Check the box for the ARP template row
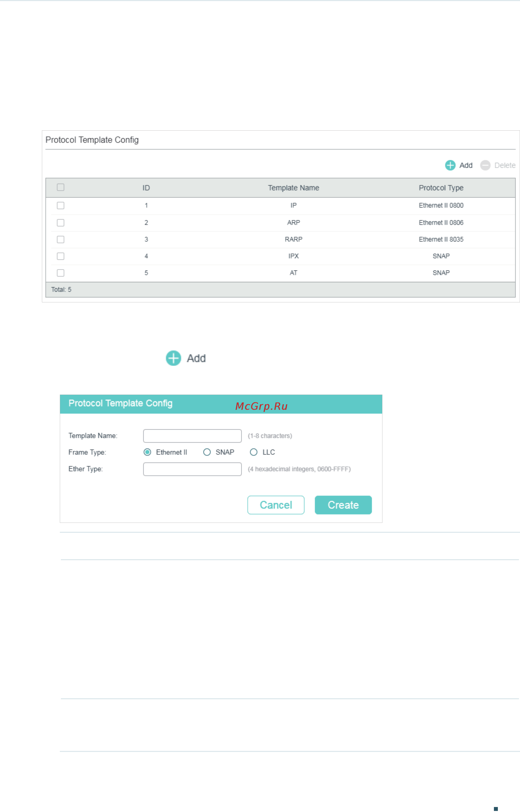 click(60, 223)
